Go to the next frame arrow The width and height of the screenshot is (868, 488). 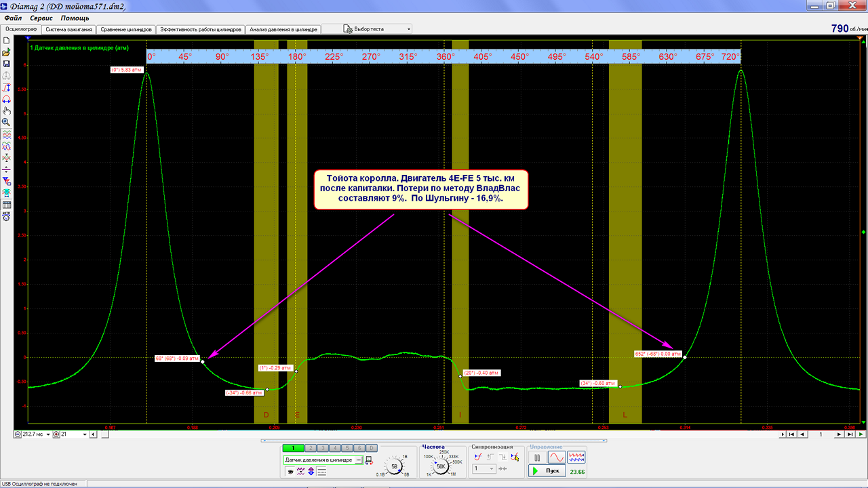(x=840, y=434)
